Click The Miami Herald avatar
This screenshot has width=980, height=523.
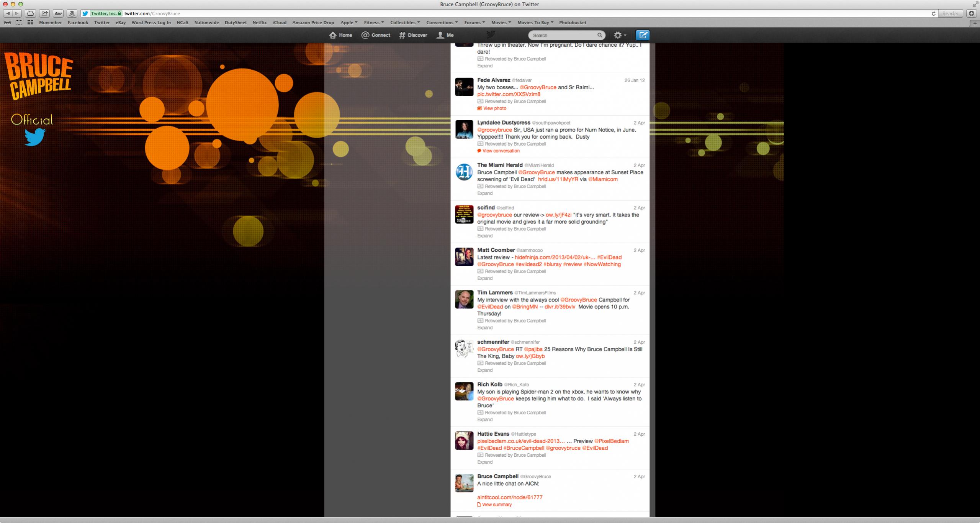(x=464, y=172)
